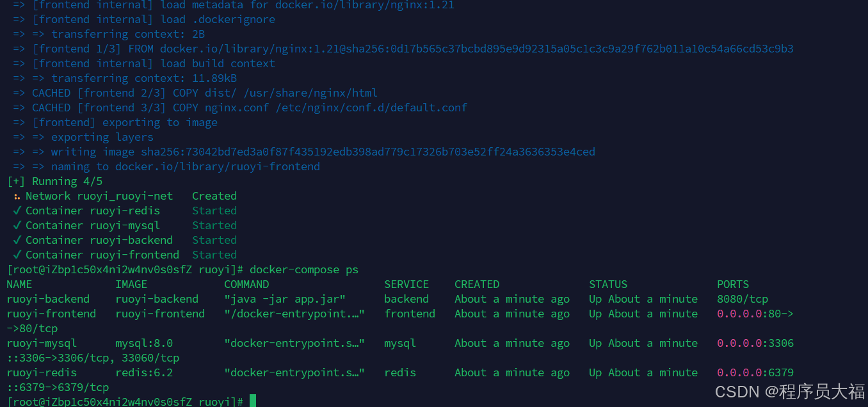Screen dimensions: 868x407
Task: Click the PORTS column header
Action: (733, 284)
